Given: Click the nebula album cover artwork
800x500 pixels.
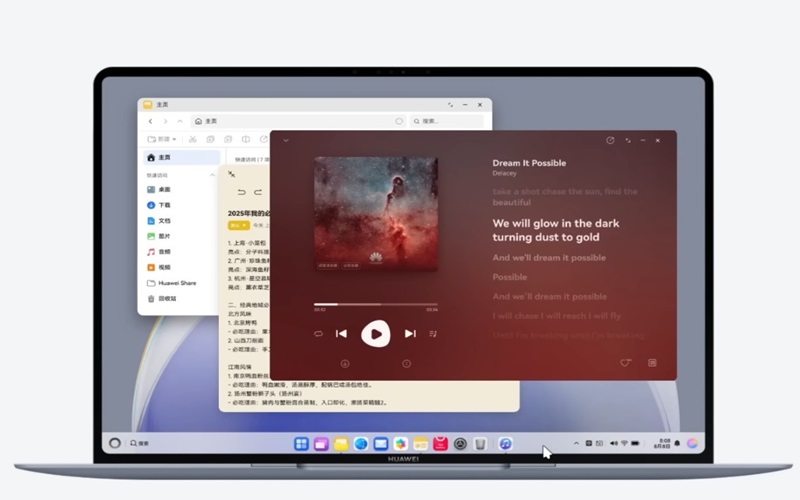Looking at the screenshot, I should click(376, 213).
